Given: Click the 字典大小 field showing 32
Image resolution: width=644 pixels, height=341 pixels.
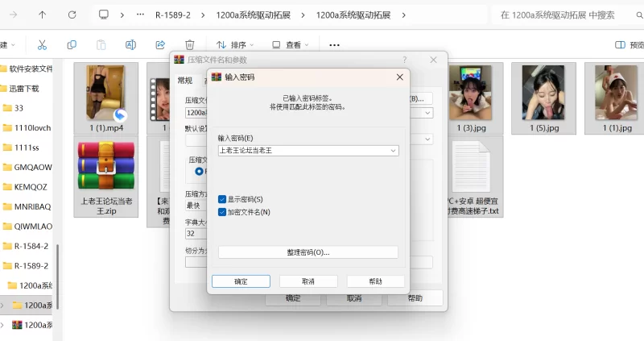Looking at the screenshot, I should pyautogui.click(x=196, y=234).
